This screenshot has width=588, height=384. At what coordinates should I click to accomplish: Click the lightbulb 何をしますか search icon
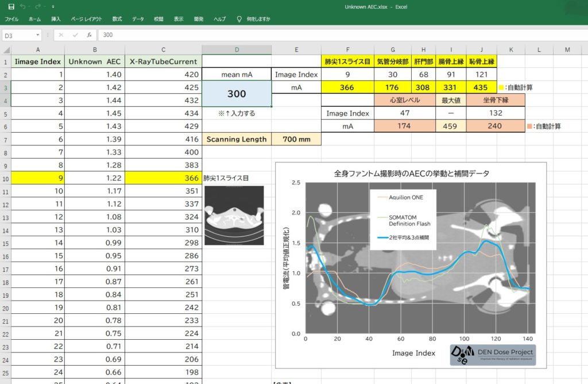point(239,19)
